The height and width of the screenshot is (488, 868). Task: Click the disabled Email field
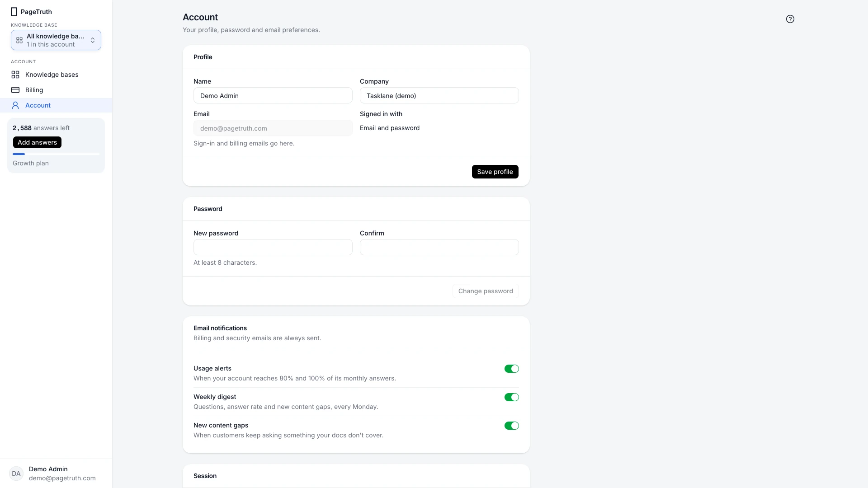pos(273,128)
